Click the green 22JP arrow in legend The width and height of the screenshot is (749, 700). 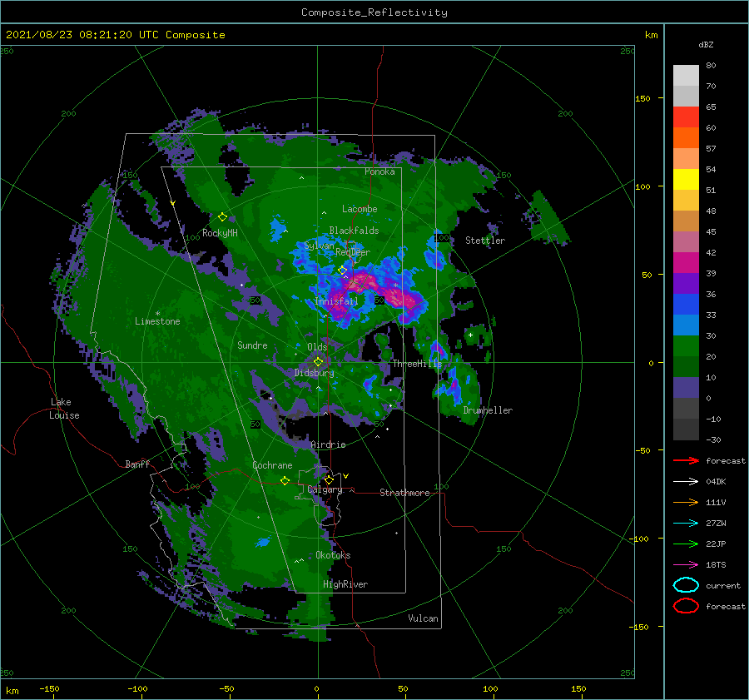tap(686, 544)
